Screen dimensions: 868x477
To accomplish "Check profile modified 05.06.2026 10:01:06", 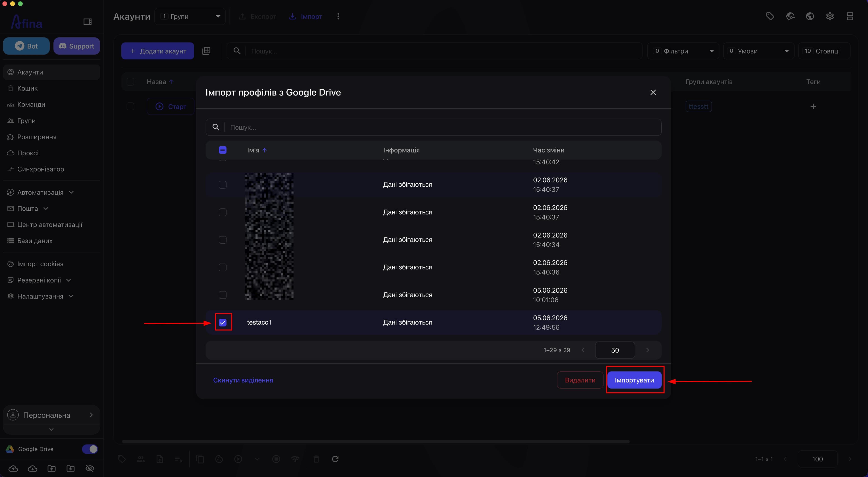I will (x=223, y=295).
